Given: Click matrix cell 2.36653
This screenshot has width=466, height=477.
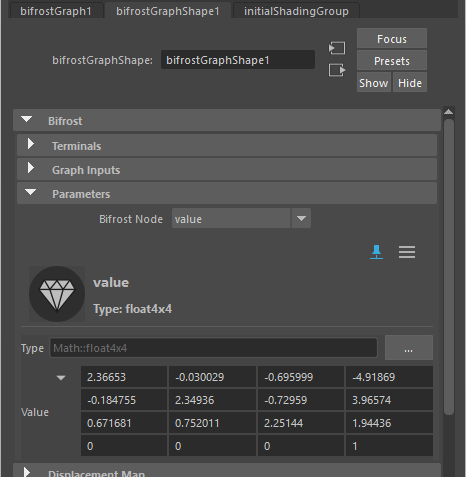Looking at the screenshot, I should pos(124,377).
